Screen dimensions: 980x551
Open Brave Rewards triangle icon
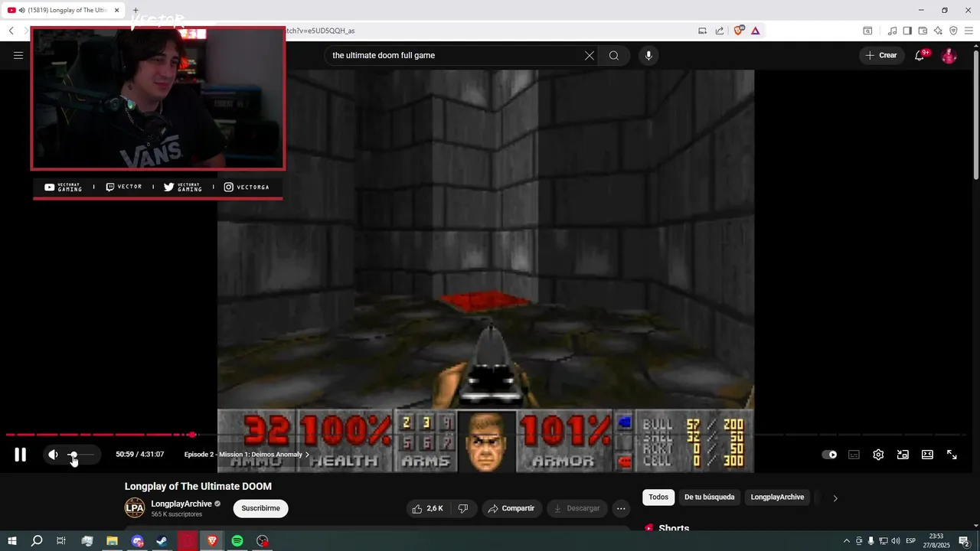[755, 31]
